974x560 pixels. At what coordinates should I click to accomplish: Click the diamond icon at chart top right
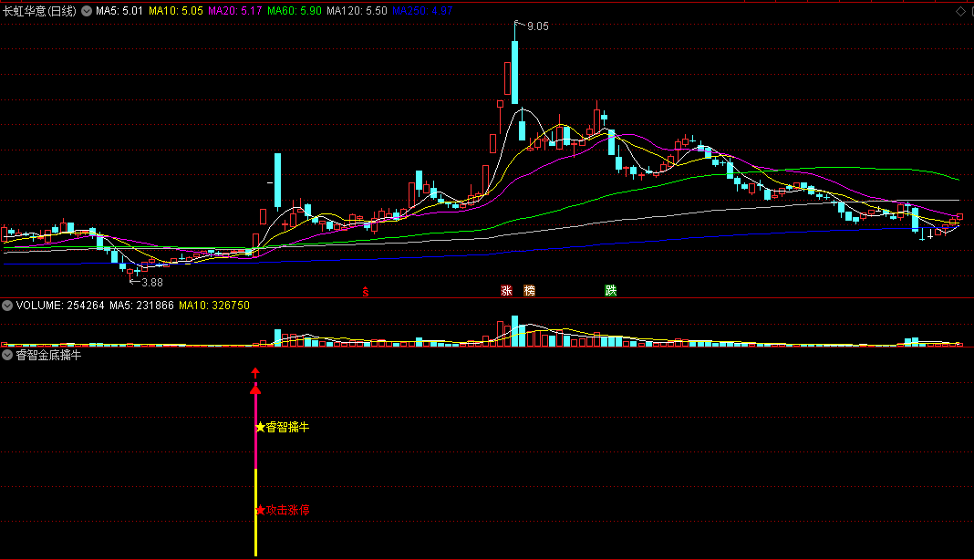click(x=960, y=11)
